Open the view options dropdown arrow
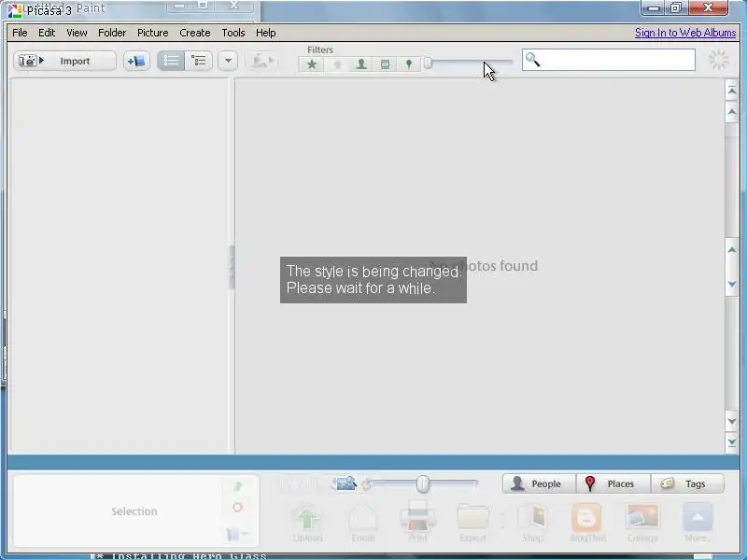The width and height of the screenshot is (747, 560). 228,61
